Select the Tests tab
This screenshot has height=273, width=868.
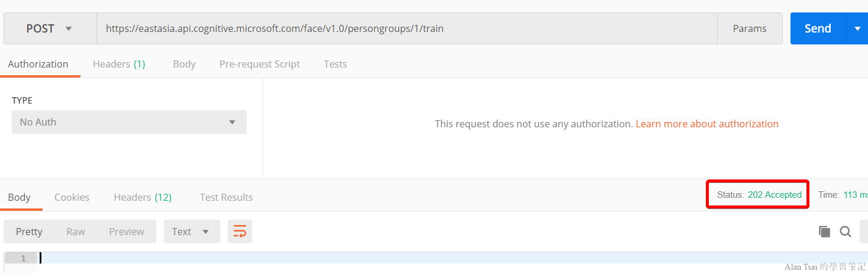(x=335, y=64)
